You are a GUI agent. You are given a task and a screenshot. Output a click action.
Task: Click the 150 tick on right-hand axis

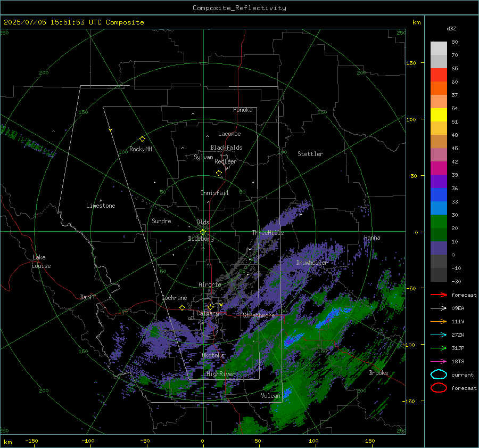click(x=411, y=63)
